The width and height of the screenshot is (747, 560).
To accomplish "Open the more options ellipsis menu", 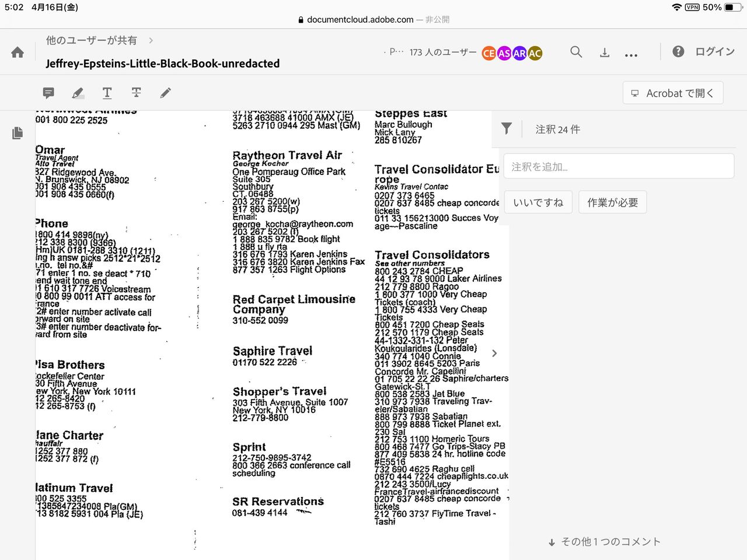I will (631, 55).
